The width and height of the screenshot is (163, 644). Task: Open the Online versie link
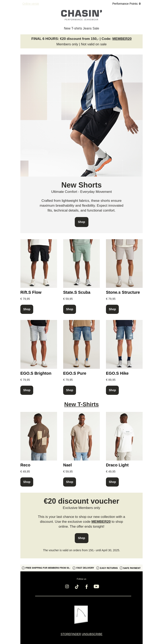point(31,4)
